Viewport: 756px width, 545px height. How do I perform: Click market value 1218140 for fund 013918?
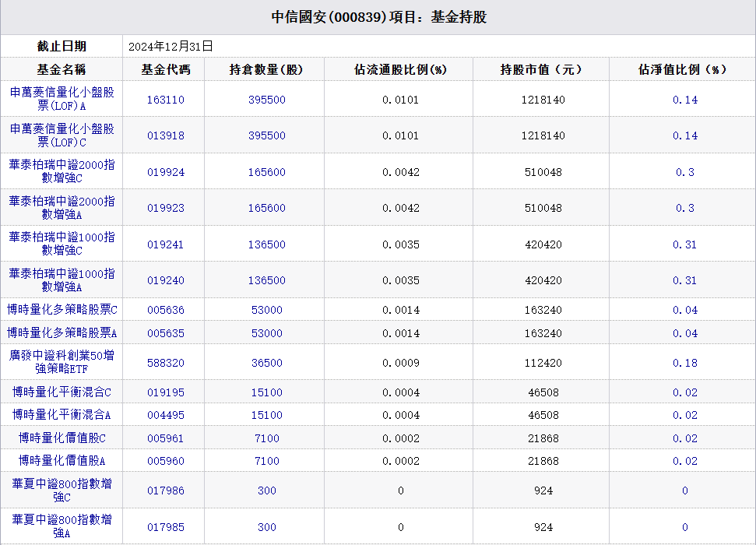coord(543,135)
